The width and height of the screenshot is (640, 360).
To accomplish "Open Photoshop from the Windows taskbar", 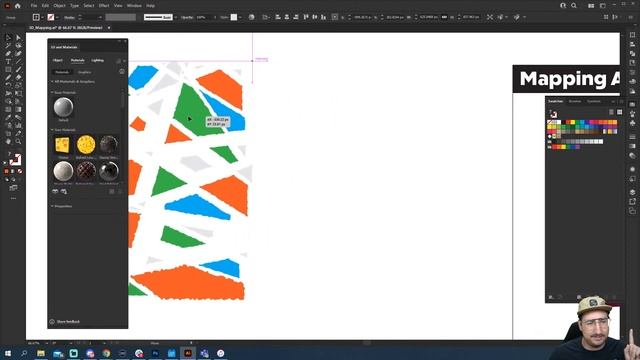I will pos(155,353).
